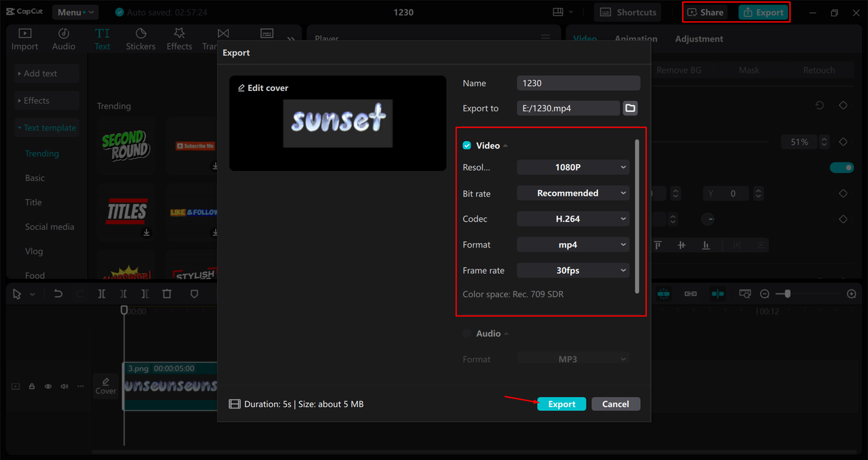Viewport: 868px width, 460px height.
Task: Mute the track with the speaker icon
Action: click(64, 386)
